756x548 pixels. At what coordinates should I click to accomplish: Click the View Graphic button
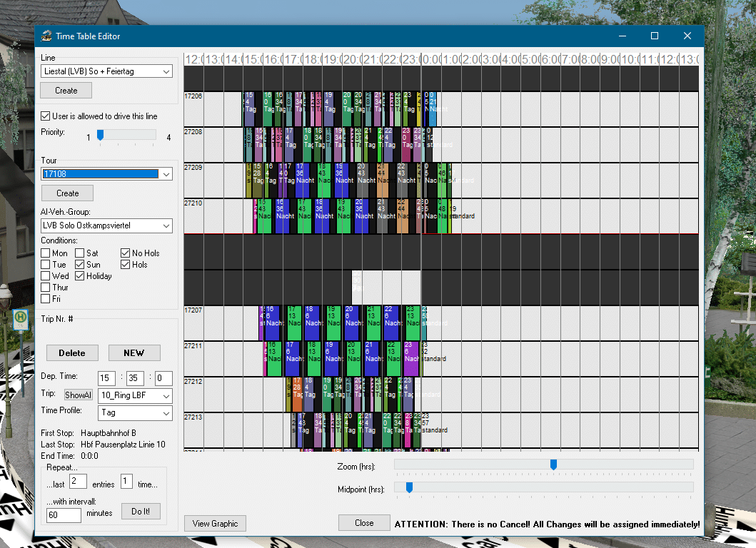coord(215,523)
